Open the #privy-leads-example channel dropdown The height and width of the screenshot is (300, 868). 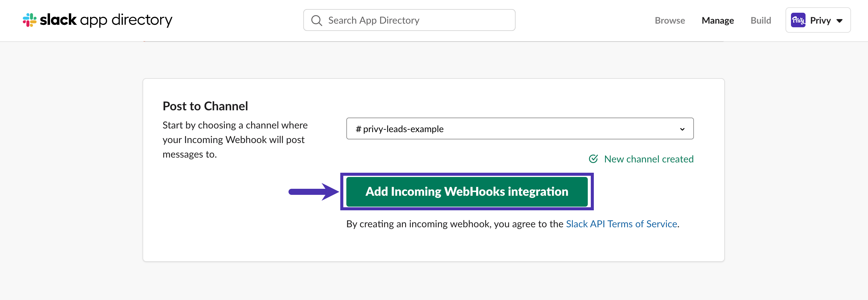(x=520, y=128)
